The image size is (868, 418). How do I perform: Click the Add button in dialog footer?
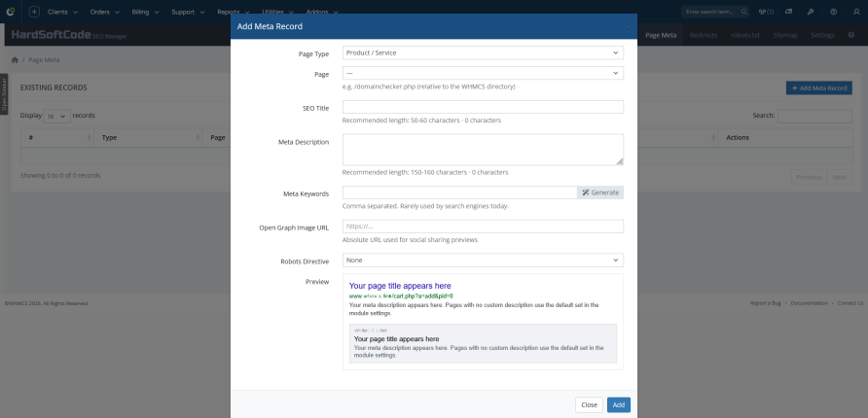click(x=618, y=404)
